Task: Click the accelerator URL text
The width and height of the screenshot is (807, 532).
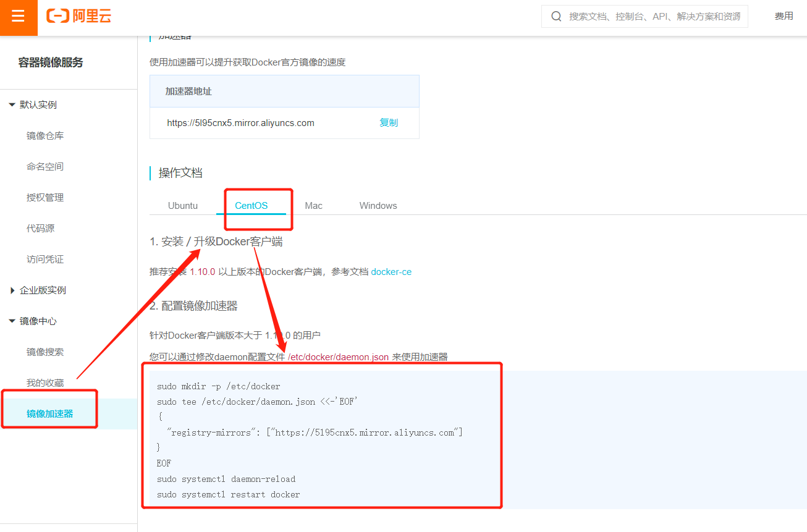Action: click(241, 123)
